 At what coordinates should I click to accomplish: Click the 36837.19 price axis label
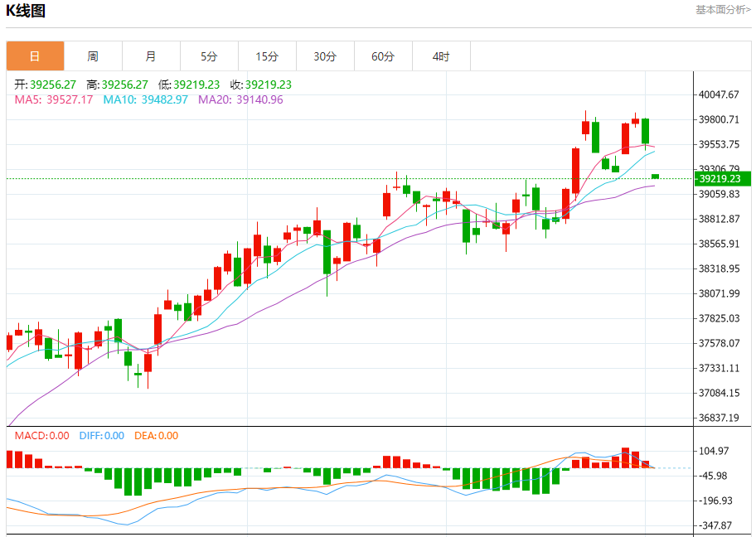coord(719,418)
